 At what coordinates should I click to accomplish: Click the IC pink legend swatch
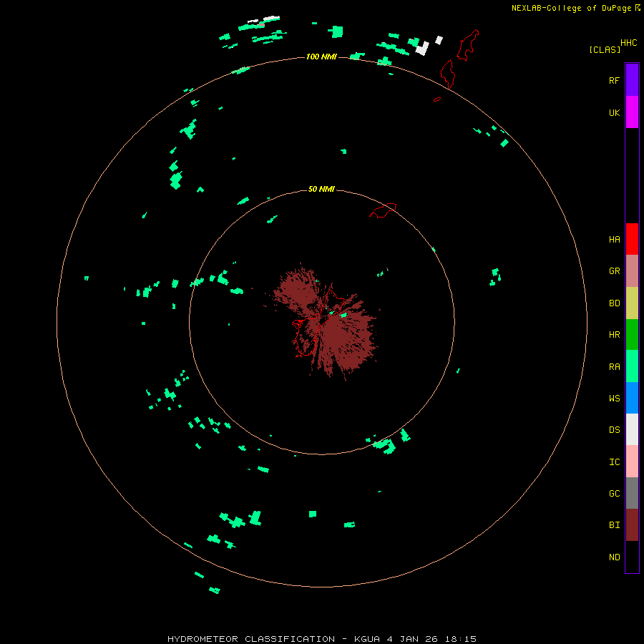click(632, 462)
